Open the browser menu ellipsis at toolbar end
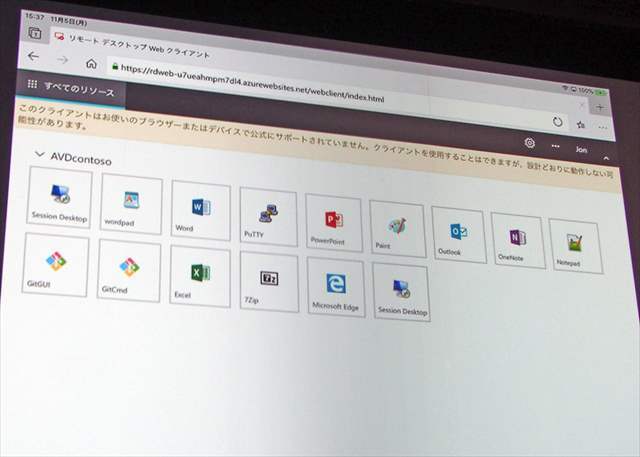This screenshot has height=457, width=640. tap(602, 127)
